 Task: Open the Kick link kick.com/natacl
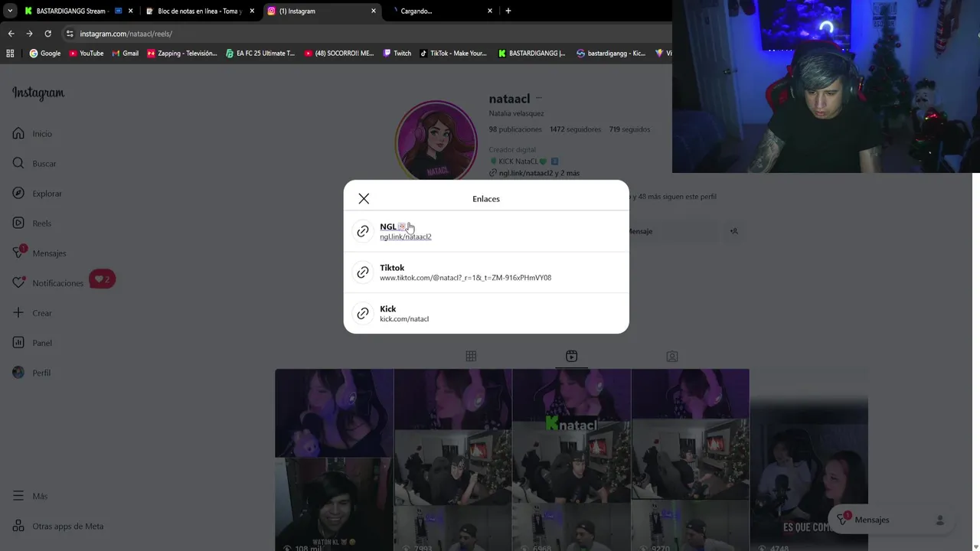[x=486, y=314]
